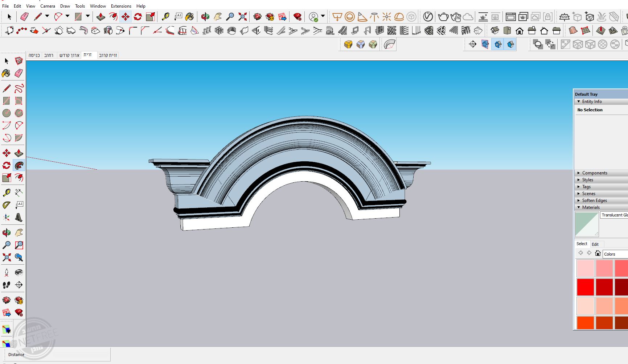Switch to Iso standard view
Screen dimensions: 628x364
point(494,30)
